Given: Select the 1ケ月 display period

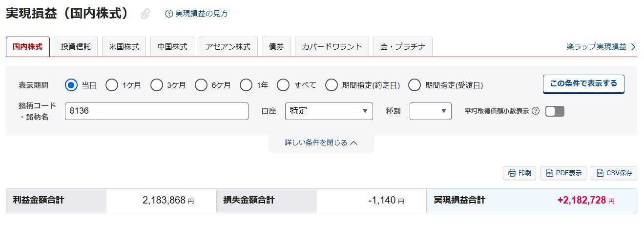Looking at the screenshot, I should click(112, 85).
